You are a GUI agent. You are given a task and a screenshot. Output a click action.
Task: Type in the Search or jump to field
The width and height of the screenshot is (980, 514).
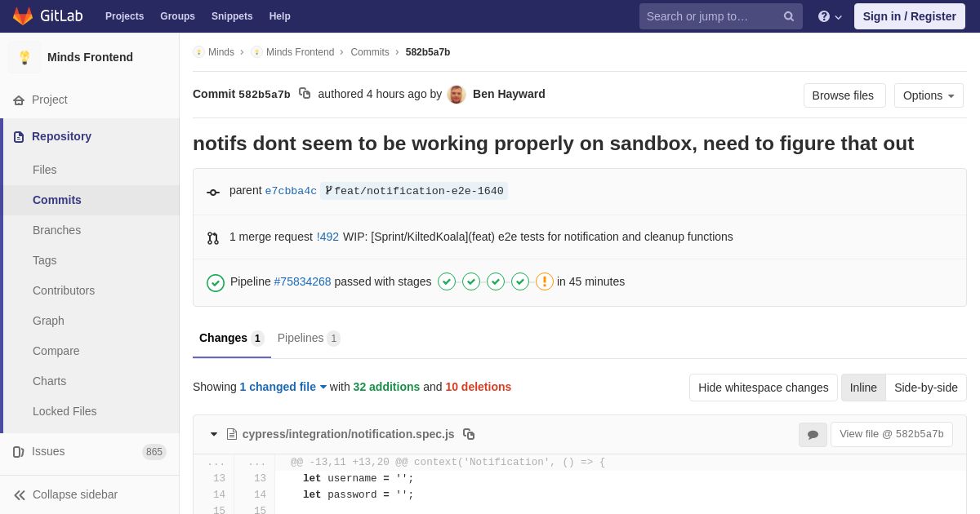[x=709, y=16]
